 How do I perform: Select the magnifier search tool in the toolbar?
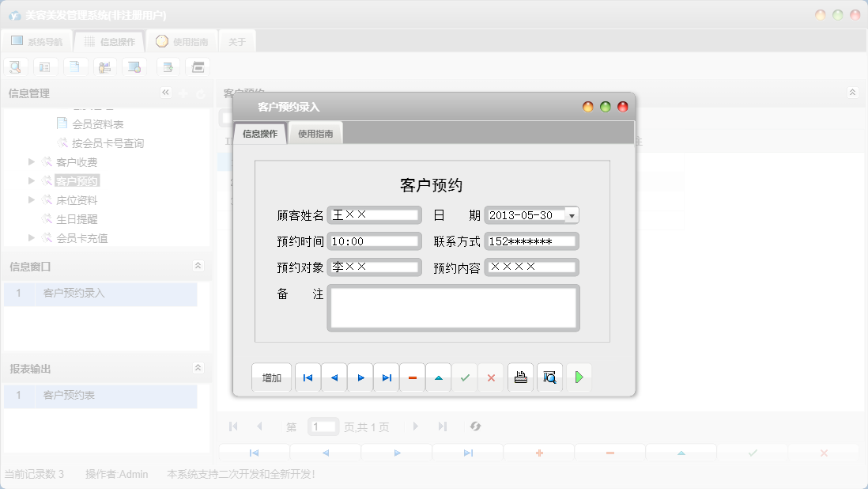[x=15, y=66]
